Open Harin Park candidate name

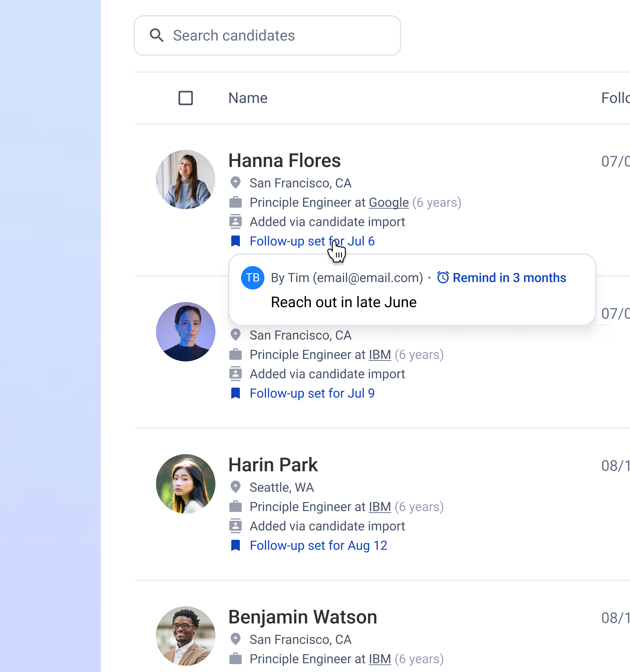[273, 465]
